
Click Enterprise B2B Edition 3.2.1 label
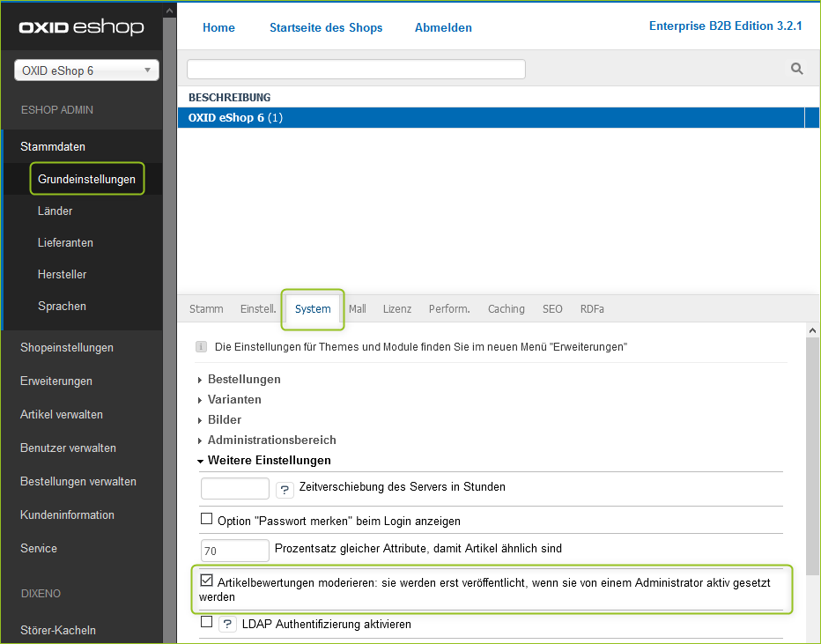tap(725, 26)
